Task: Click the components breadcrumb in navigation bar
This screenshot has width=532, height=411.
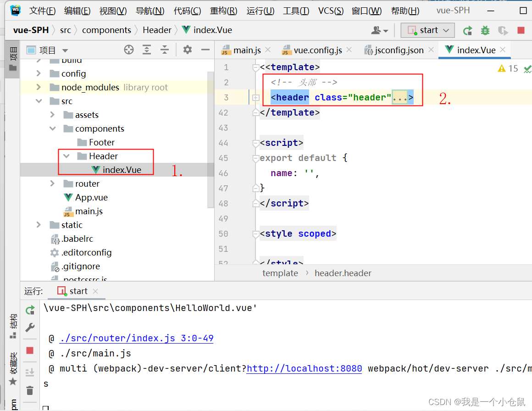Action: pyautogui.click(x=106, y=30)
